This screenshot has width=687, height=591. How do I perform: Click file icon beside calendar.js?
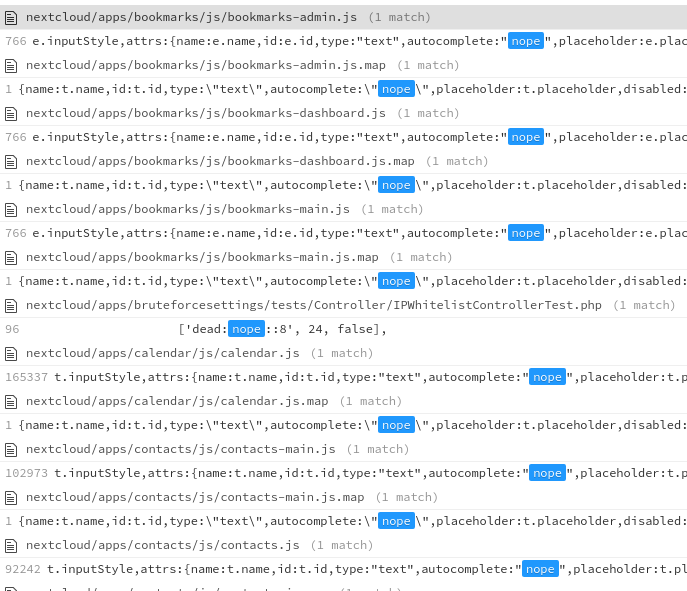click(x=11, y=354)
